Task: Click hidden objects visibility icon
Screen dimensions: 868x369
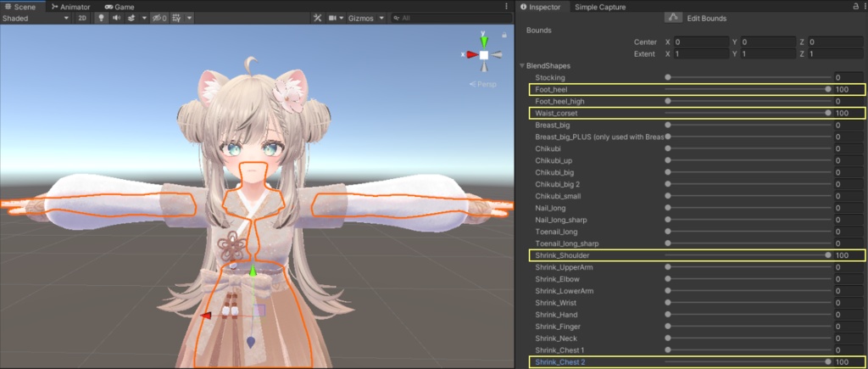Action: point(160,18)
